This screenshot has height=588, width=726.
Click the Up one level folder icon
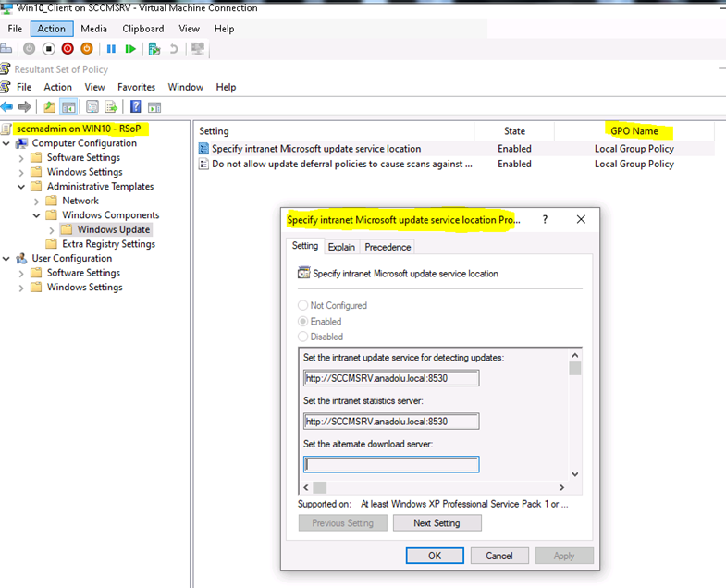point(50,107)
